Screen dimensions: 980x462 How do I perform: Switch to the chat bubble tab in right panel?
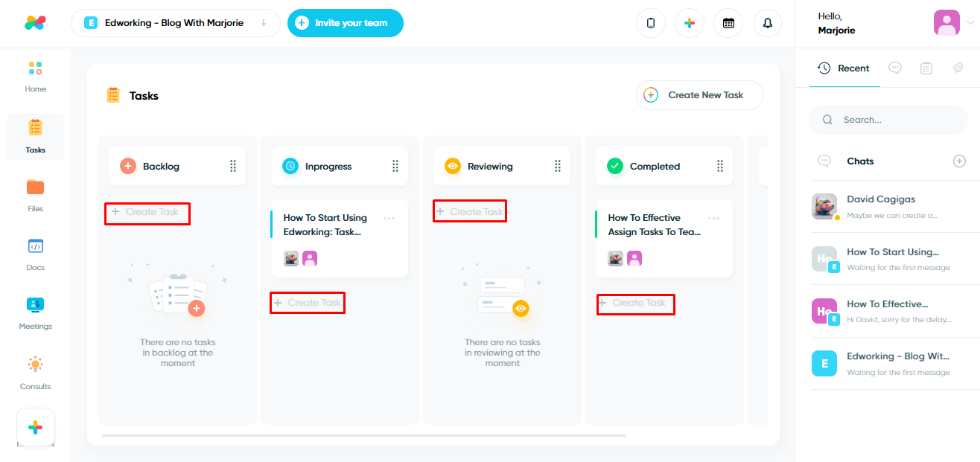(x=895, y=68)
